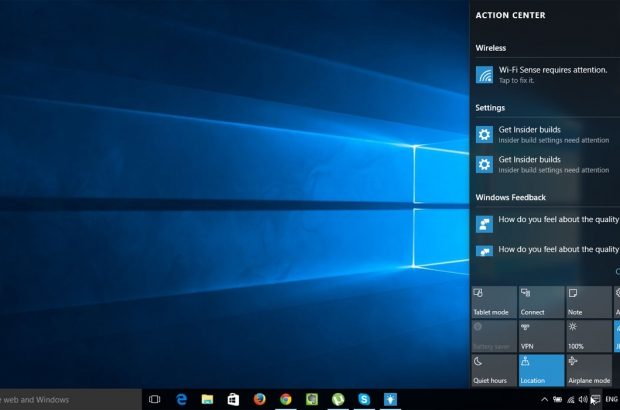Image resolution: width=620 pixels, height=410 pixels.
Task: Launch the Windows Store app
Action: [233, 399]
